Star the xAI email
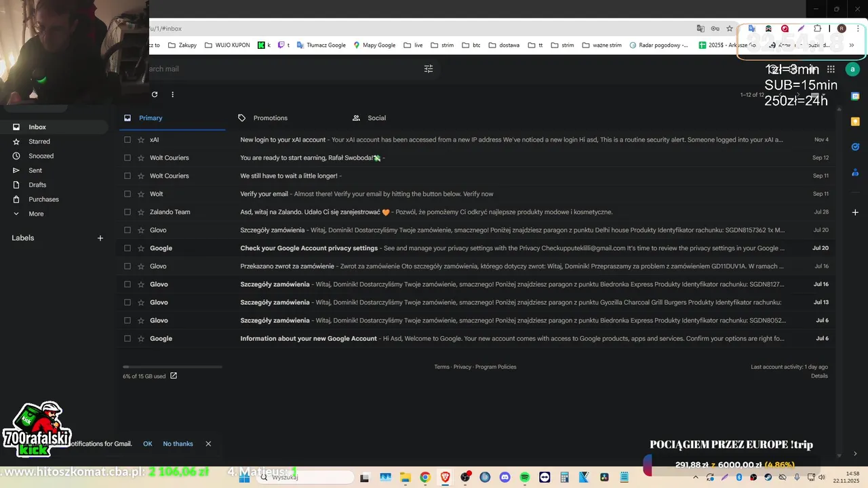The height and width of the screenshot is (488, 868). [141, 140]
